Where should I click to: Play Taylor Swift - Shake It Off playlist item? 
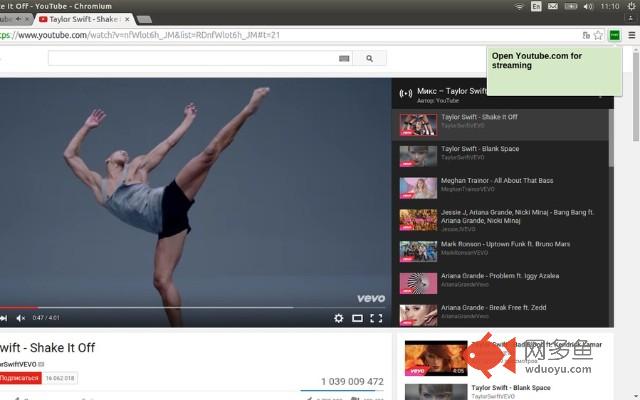coord(500,124)
